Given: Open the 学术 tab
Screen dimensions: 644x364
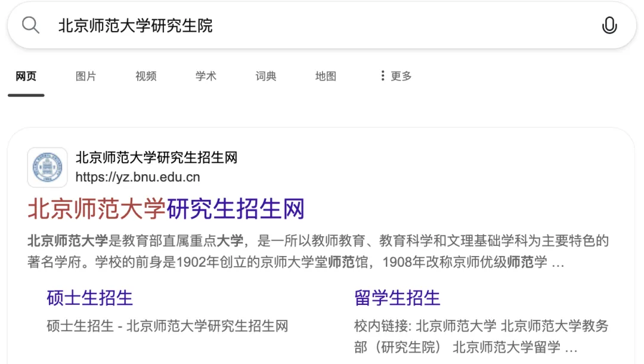Looking at the screenshot, I should (x=206, y=76).
